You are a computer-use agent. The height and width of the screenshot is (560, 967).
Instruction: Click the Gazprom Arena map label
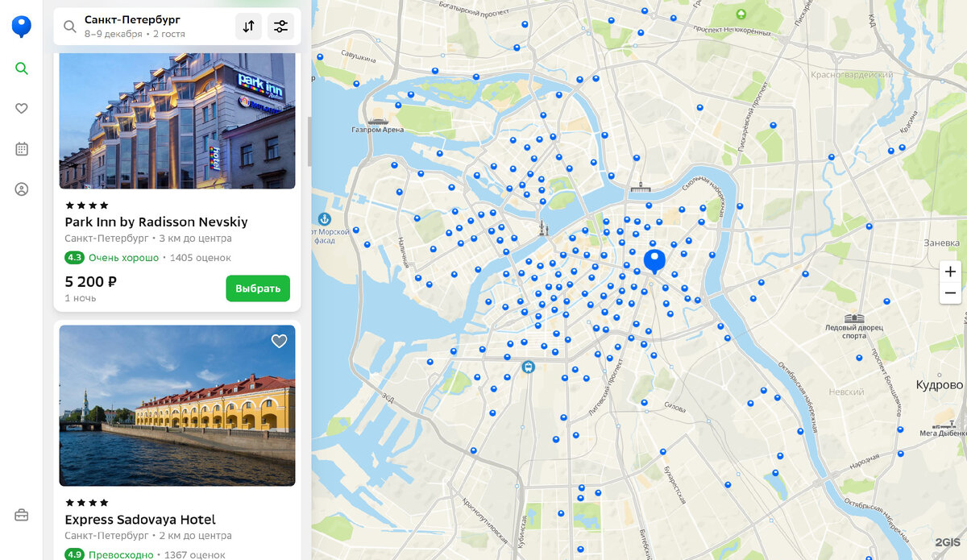pos(377,129)
